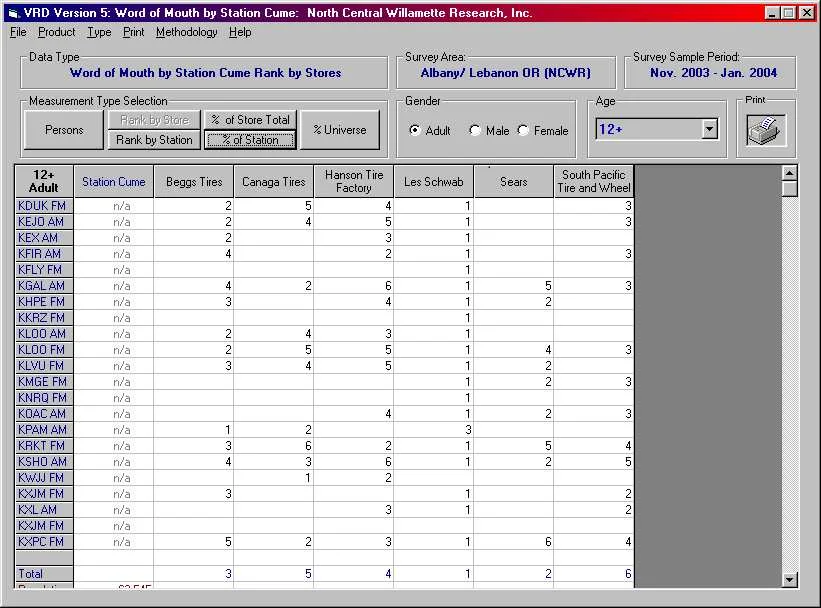
Task: Click South Pacific Tire and Wheel header
Action: click(594, 182)
